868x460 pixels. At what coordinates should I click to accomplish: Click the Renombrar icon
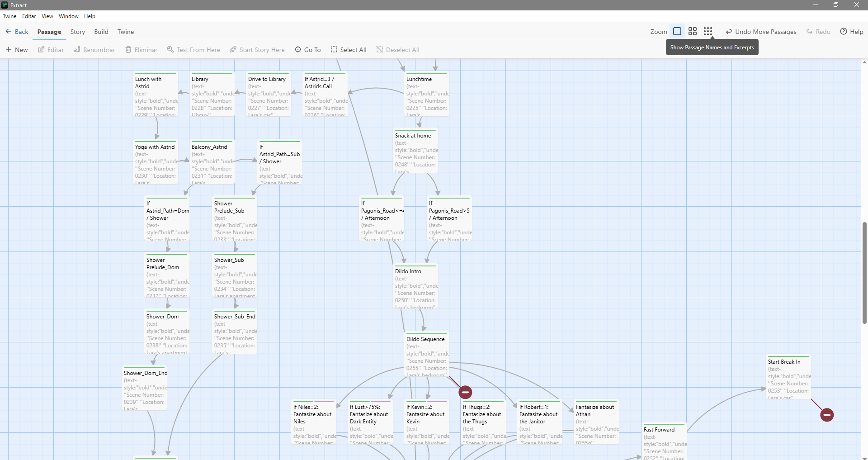(x=77, y=49)
